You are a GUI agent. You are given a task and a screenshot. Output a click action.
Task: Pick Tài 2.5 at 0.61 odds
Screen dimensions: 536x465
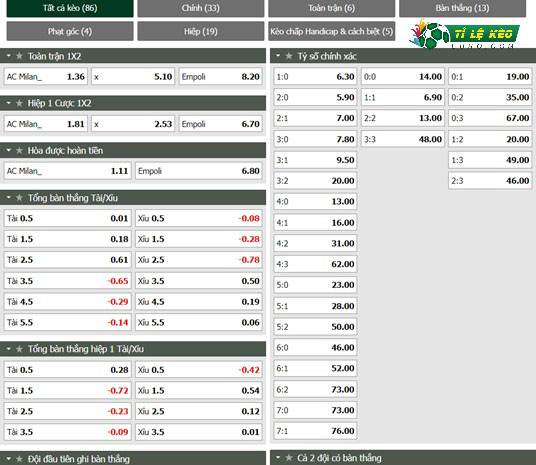click(x=67, y=260)
